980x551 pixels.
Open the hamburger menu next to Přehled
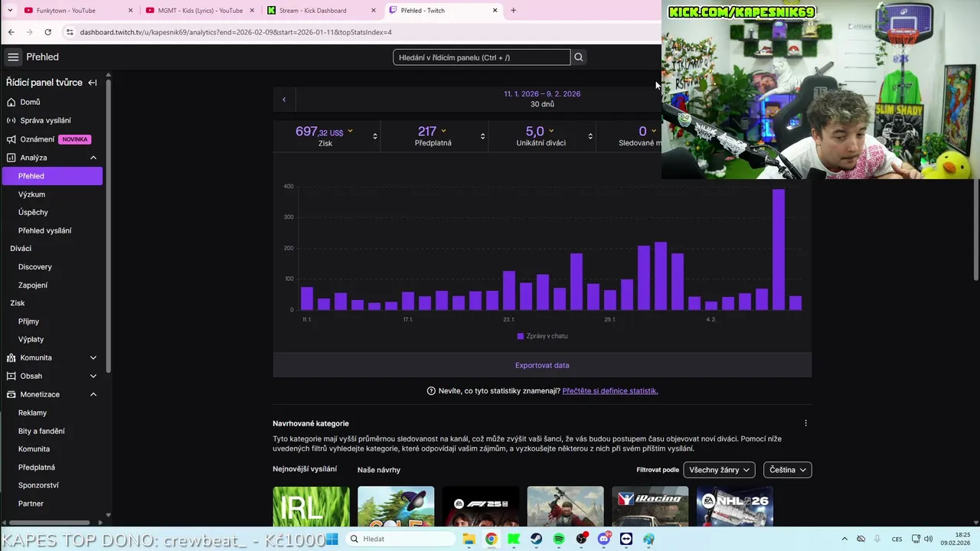(13, 57)
